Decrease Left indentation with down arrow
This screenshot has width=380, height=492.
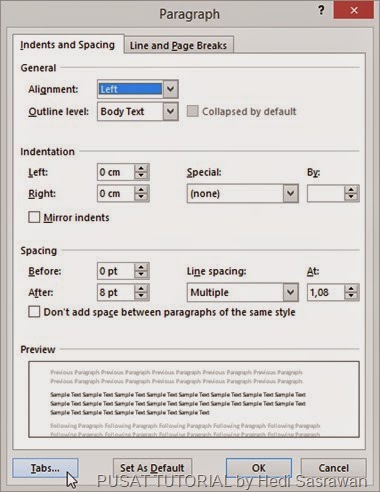tap(141, 176)
